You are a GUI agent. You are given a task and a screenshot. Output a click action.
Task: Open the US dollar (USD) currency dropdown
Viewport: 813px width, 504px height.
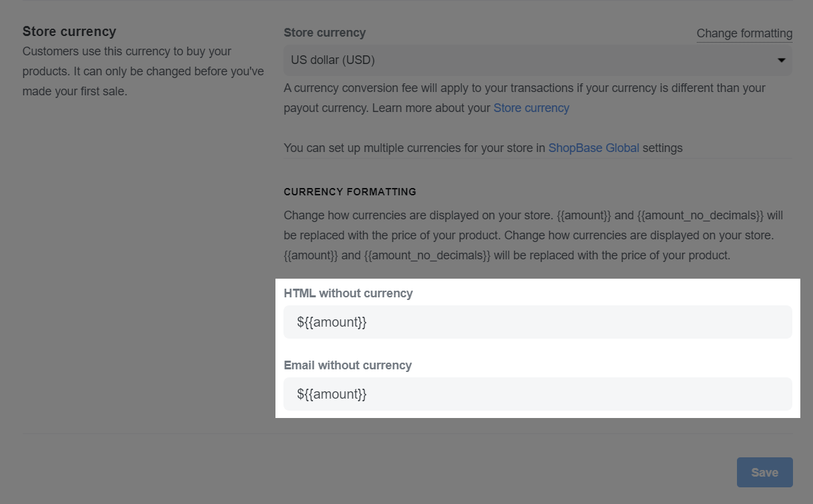pos(538,60)
